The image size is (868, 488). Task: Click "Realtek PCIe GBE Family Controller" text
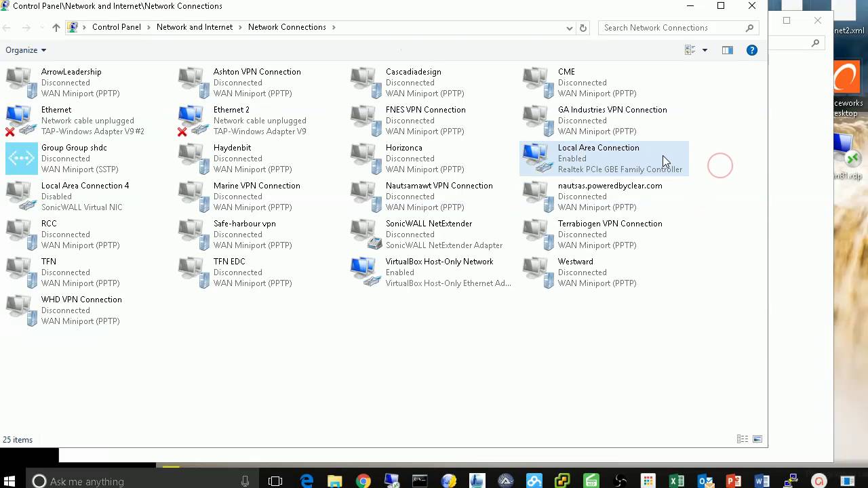[x=620, y=169]
